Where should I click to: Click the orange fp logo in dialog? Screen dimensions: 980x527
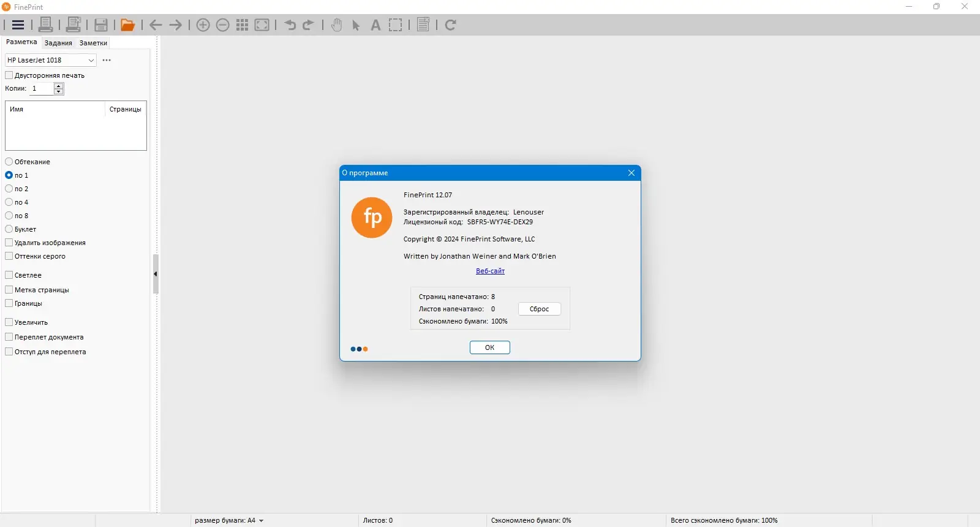point(372,218)
